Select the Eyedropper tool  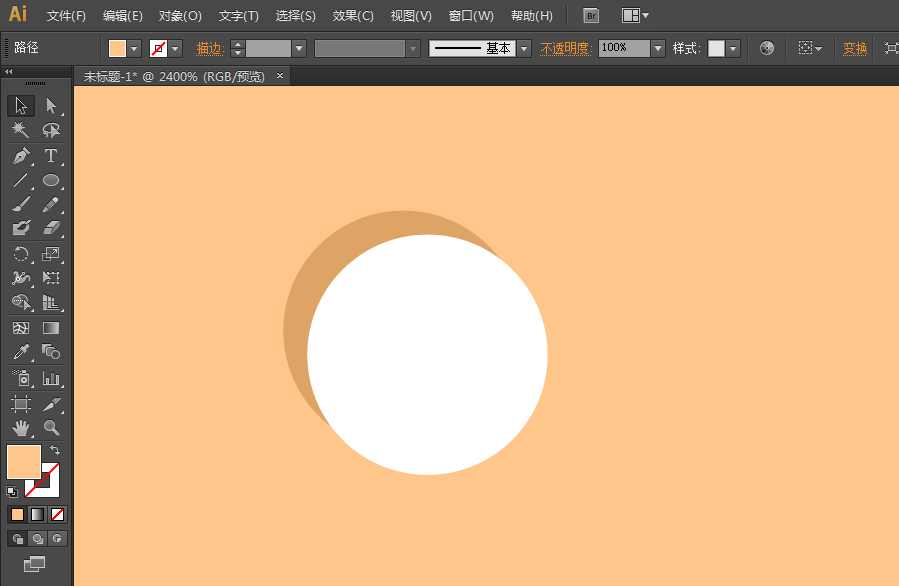coord(20,352)
